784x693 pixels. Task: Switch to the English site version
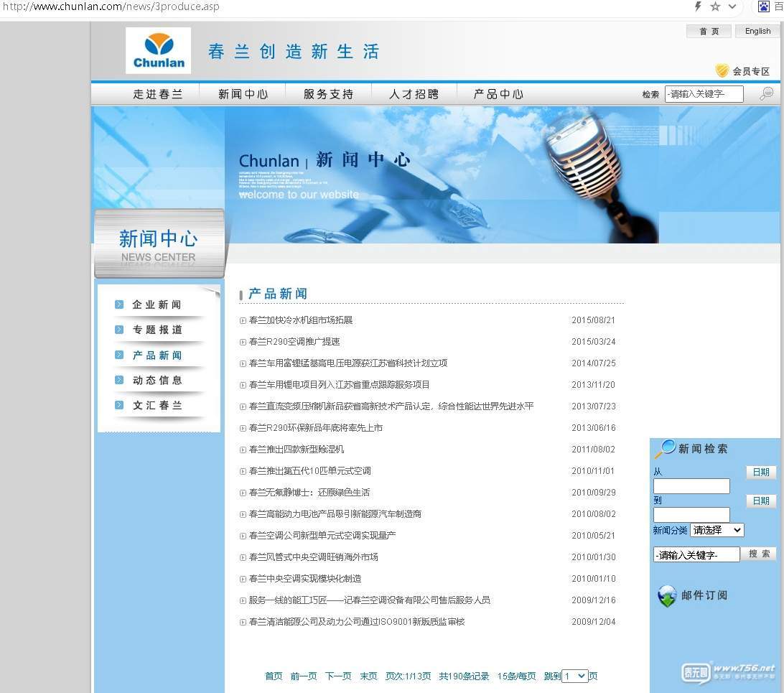pyautogui.click(x=757, y=31)
